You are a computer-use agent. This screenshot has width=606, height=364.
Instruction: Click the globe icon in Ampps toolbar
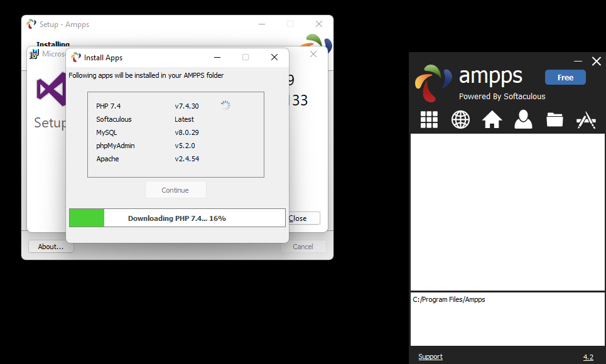point(460,119)
